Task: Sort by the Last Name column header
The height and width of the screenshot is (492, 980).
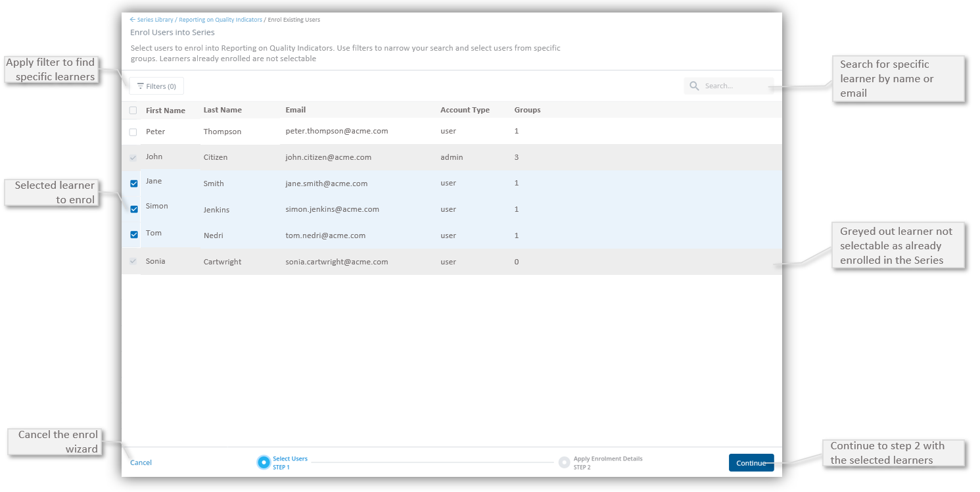Action: point(222,110)
